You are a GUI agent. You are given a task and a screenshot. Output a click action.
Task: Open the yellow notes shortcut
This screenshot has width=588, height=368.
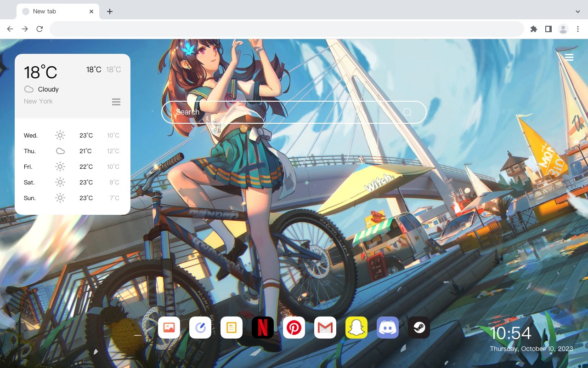[x=232, y=328]
